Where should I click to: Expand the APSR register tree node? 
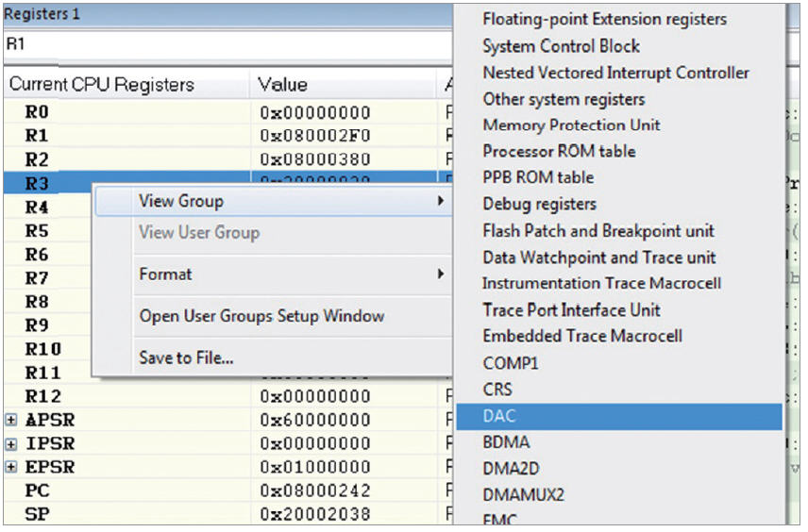click(11, 420)
